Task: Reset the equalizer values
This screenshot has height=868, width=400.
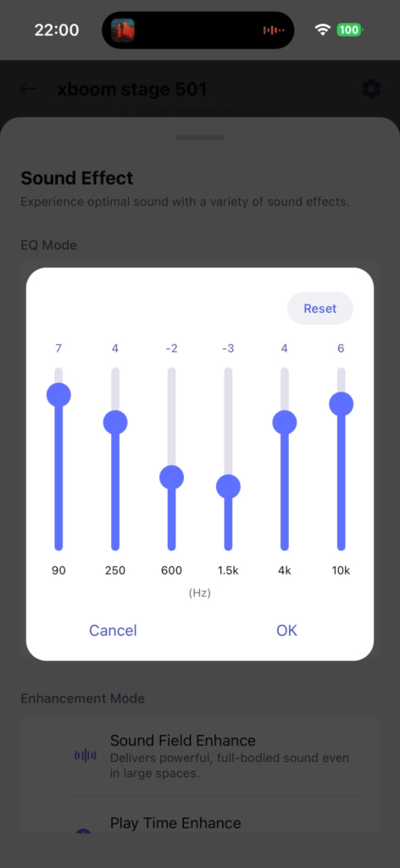Action: click(320, 309)
